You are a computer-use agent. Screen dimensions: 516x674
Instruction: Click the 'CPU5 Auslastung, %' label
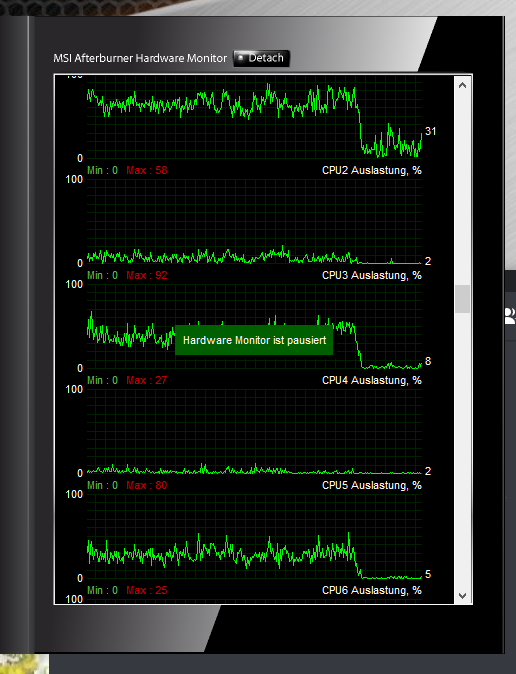click(x=372, y=485)
